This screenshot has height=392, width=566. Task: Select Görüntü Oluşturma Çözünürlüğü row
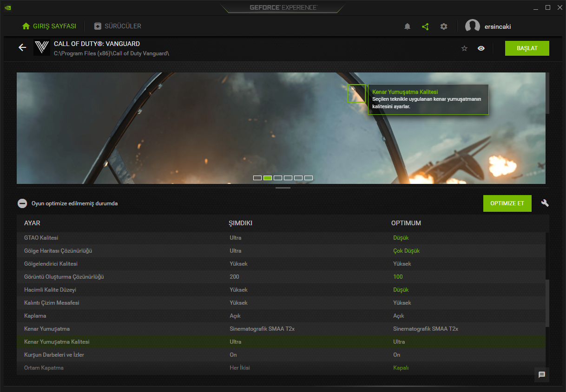click(x=281, y=277)
